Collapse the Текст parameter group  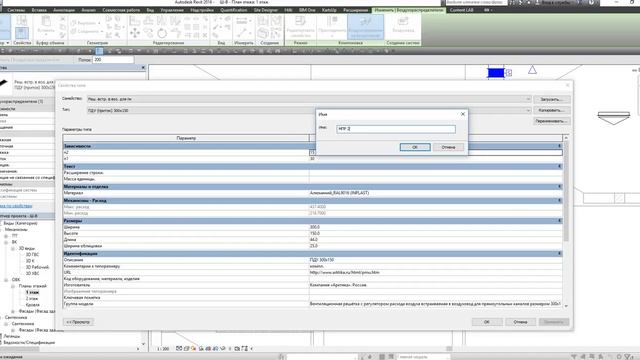[559, 166]
